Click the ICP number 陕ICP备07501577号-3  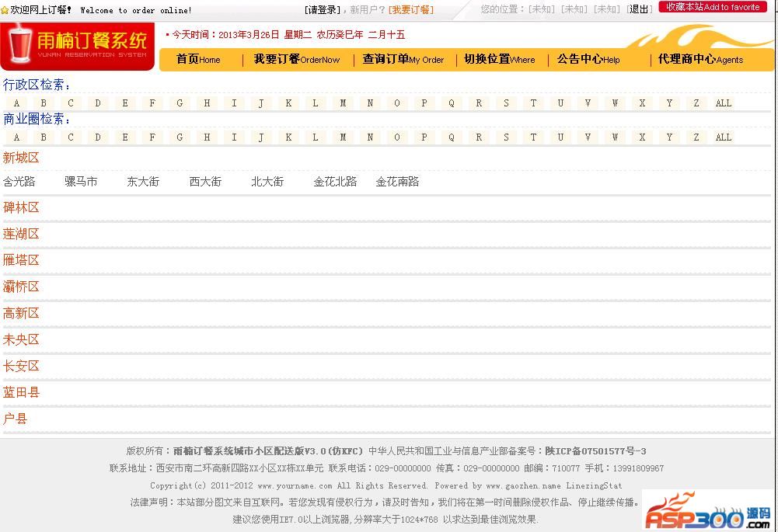[x=595, y=451]
